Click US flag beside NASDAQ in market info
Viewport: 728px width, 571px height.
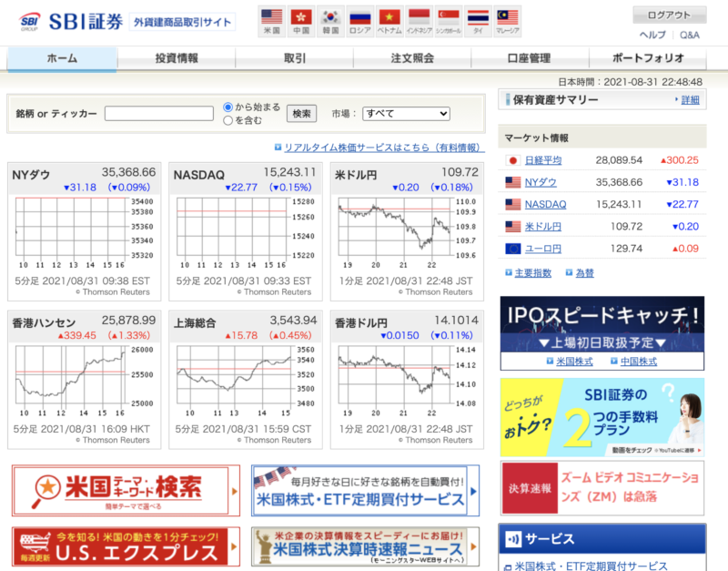pos(512,204)
